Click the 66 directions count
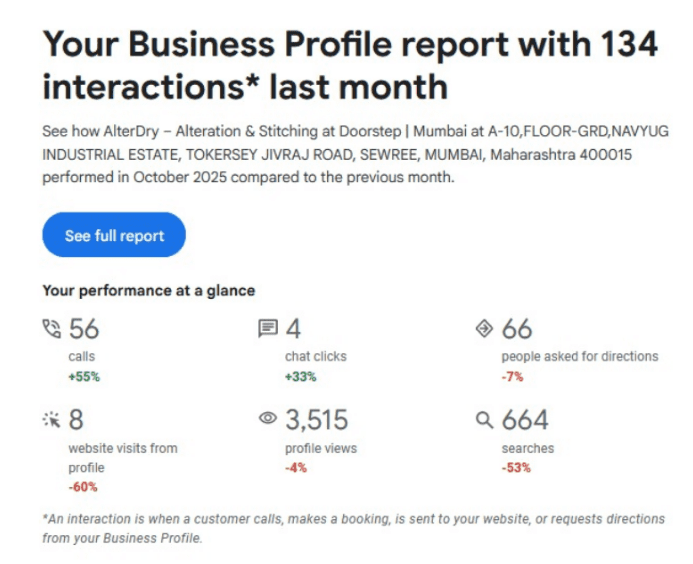 point(517,328)
